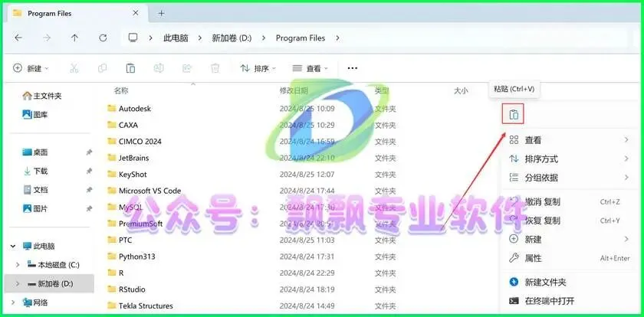
Task: Click 新加卷 (D:) in address breadcrumb
Action: [232, 38]
